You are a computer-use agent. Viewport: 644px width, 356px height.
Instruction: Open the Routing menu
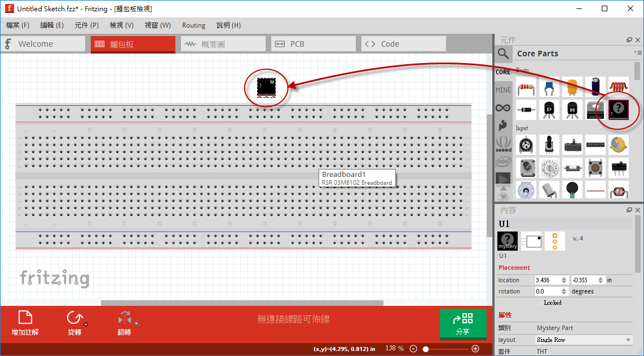193,25
